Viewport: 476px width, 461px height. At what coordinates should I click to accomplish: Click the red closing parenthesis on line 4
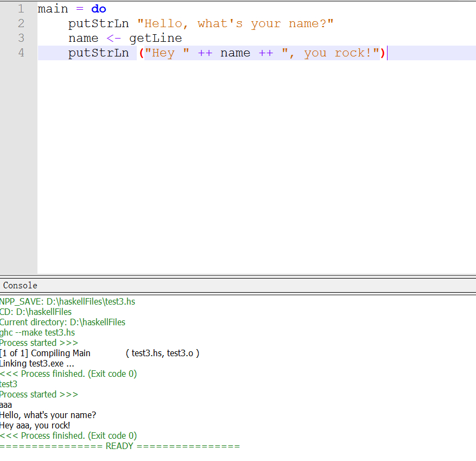click(x=383, y=53)
